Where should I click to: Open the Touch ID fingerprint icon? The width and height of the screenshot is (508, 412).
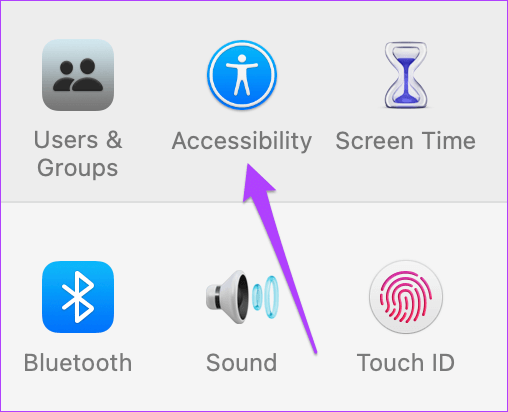406,297
